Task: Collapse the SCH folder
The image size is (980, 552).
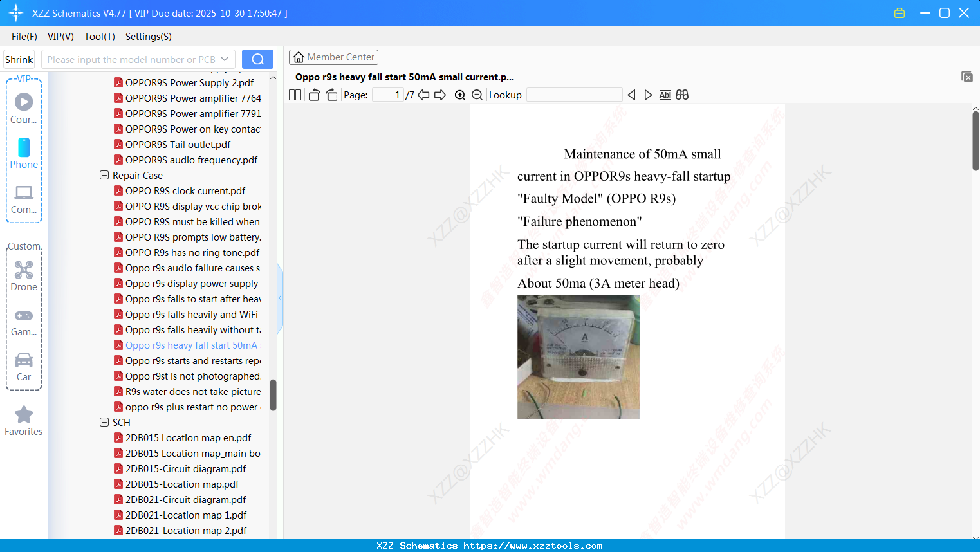Action: [x=104, y=422]
